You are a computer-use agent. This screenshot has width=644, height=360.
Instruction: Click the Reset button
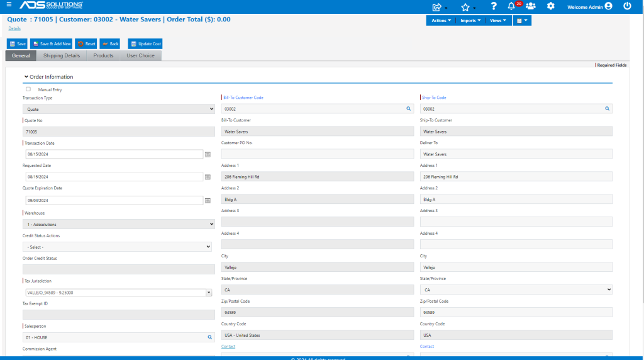click(86, 43)
